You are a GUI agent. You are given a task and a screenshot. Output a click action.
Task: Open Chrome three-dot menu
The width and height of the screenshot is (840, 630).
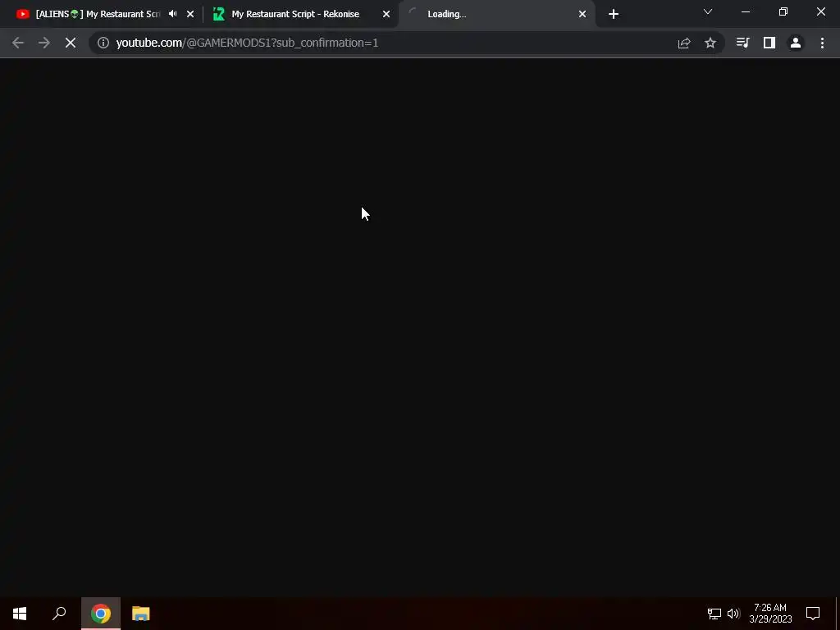[x=822, y=43]
